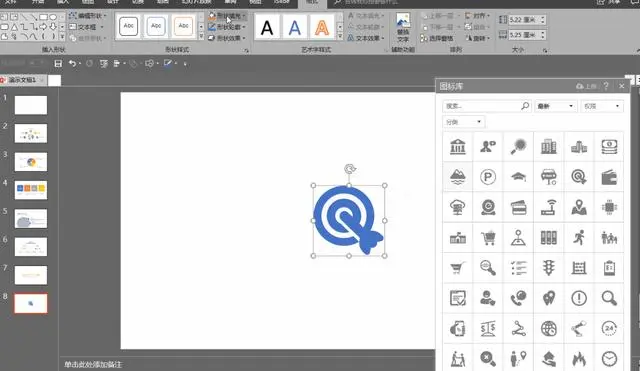Image resolution: width=640 pixels, height=371 pixels.
Task: Insert the wifi router icon
Action: tap(549, 207)
